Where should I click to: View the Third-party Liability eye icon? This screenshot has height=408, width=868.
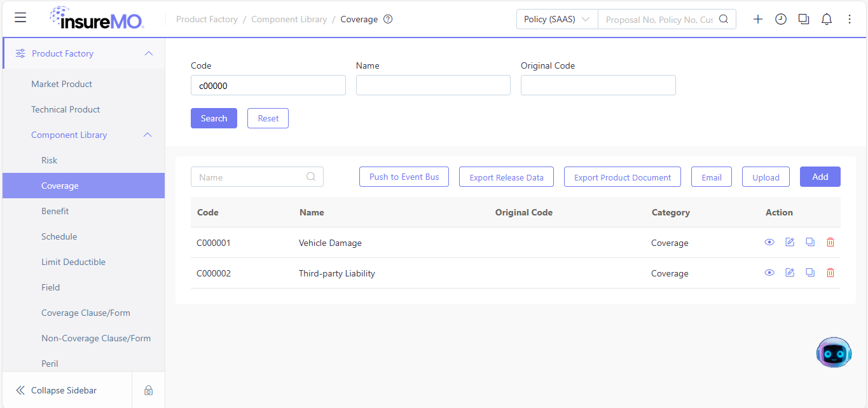pyautogui.click(x=769, y=273)
